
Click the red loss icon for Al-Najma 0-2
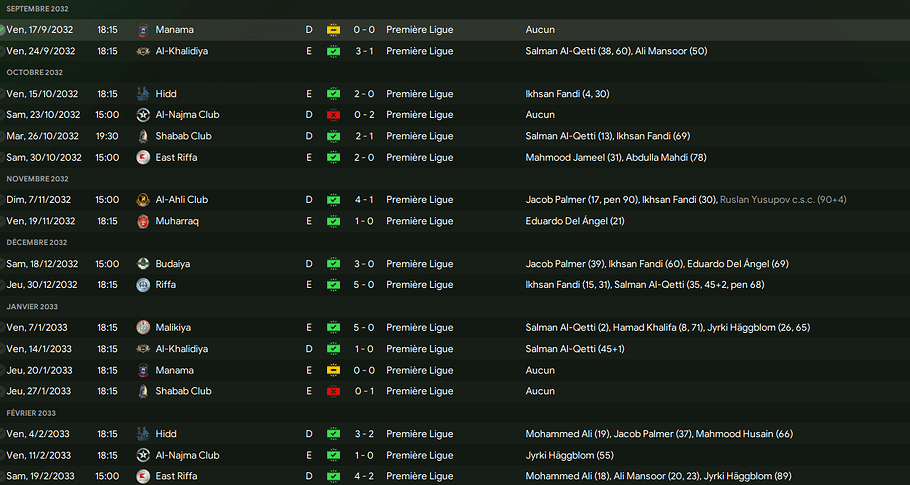[x=333, y=115]
